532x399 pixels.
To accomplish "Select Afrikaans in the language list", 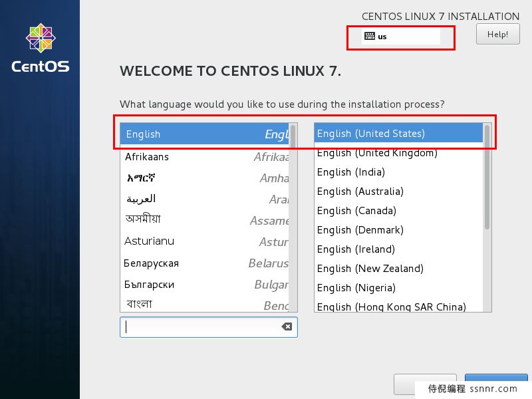I will pyautogui.click(x=205, y=157).
